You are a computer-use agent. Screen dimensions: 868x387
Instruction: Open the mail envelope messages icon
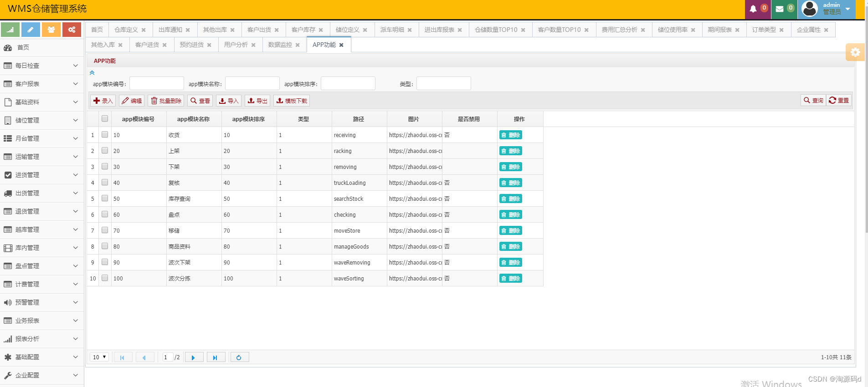pyautogui.click(x=780, y=9)
